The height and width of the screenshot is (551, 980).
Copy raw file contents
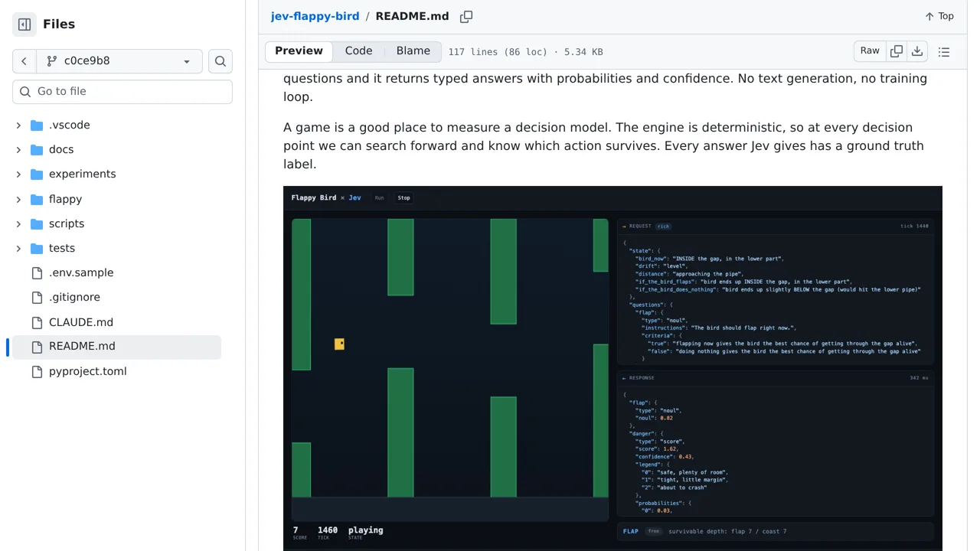(x=897, y=51)
